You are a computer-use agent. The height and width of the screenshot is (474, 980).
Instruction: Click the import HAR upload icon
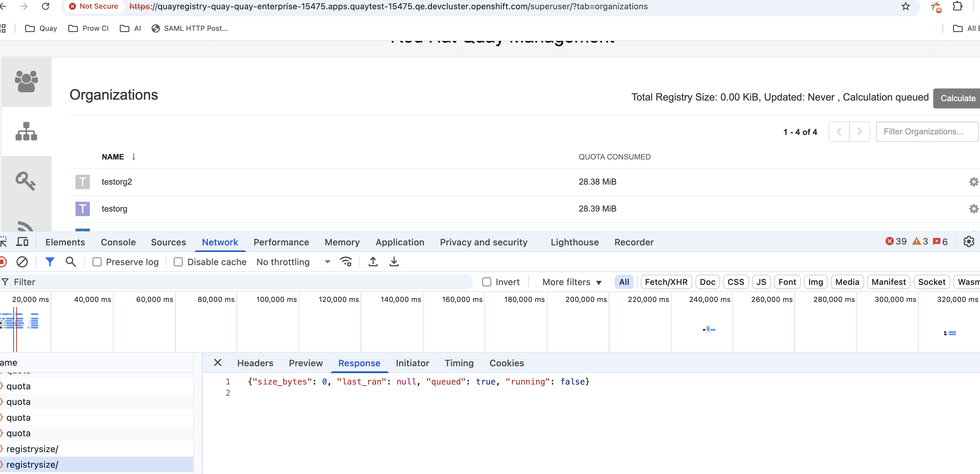[x=373, y=262]
